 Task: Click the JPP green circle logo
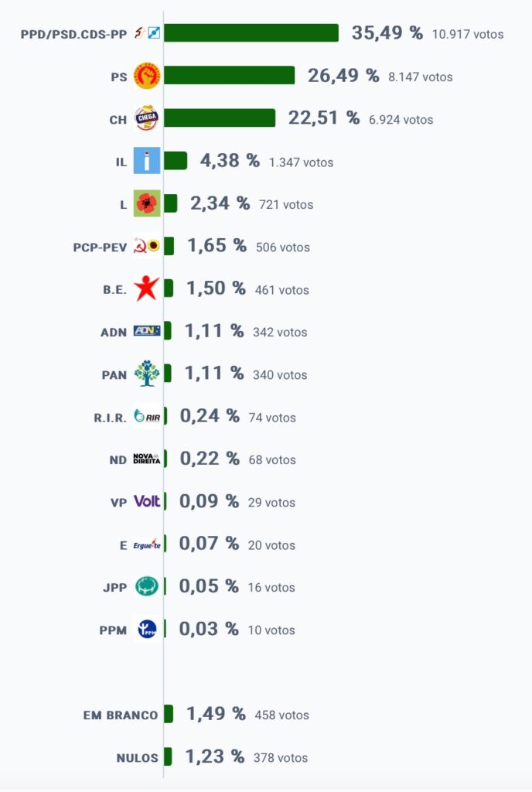(147, 586)
